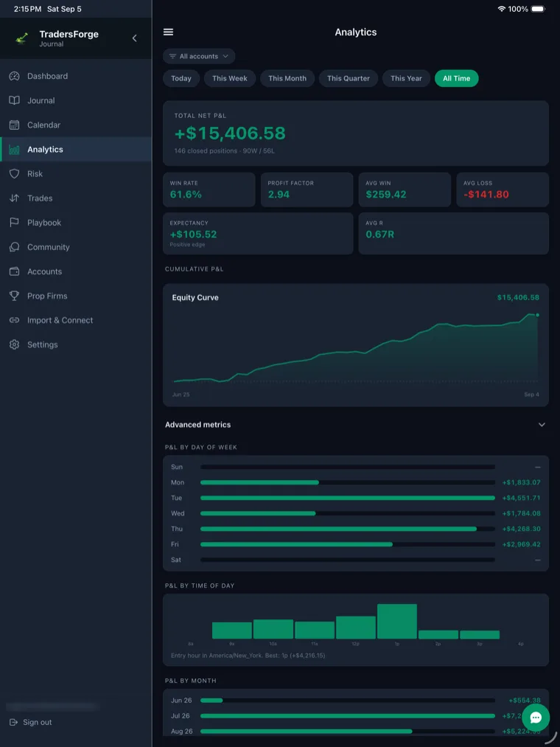
Task: Open the Playbook page
Action: pos(76,223)
